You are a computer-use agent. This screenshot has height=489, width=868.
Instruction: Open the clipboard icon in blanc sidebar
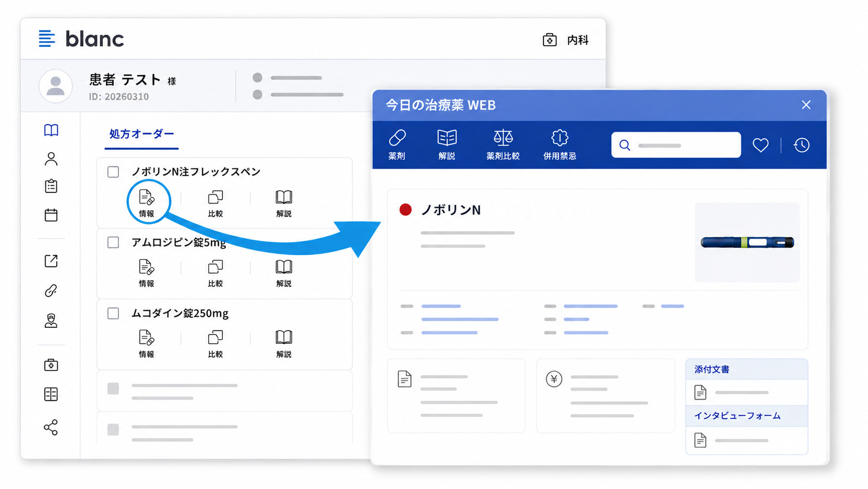point(51,186)
